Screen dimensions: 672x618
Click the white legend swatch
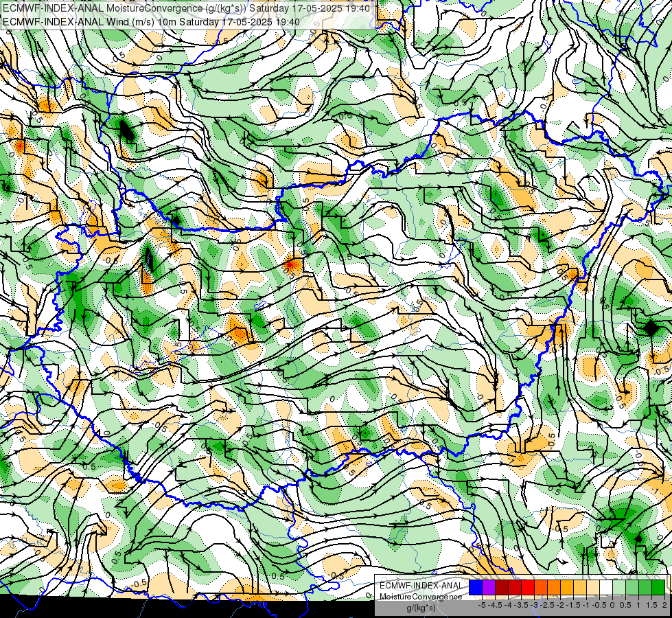[x=606, y=588]
